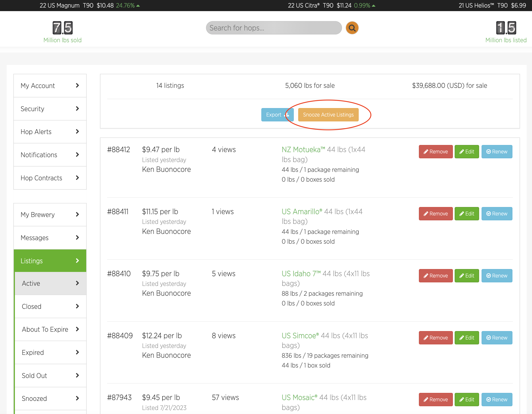532x414 pixels.
Task: Click listing number #88410
Action: [119, 274]
